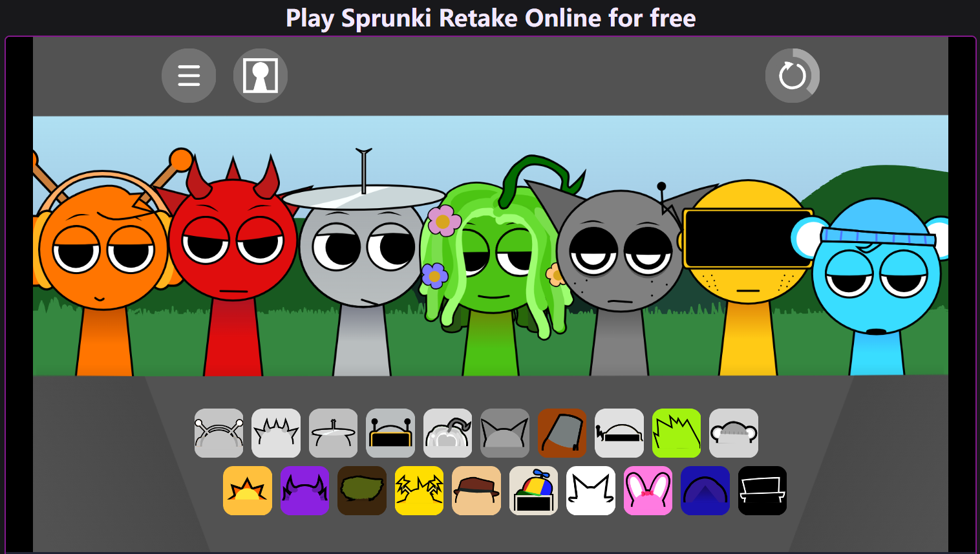Choose the purple horned icon
Viewport: 980px width, 554px height.
305,491
